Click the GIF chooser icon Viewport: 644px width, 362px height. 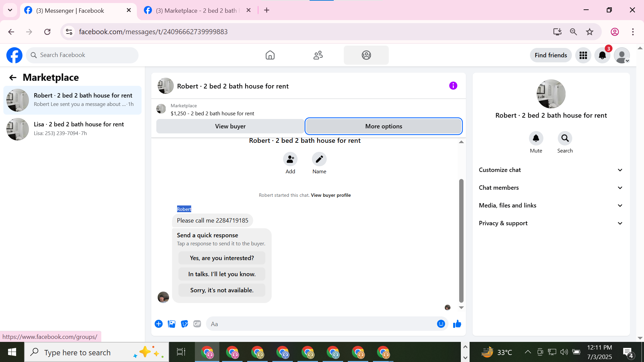coord(197,324)
